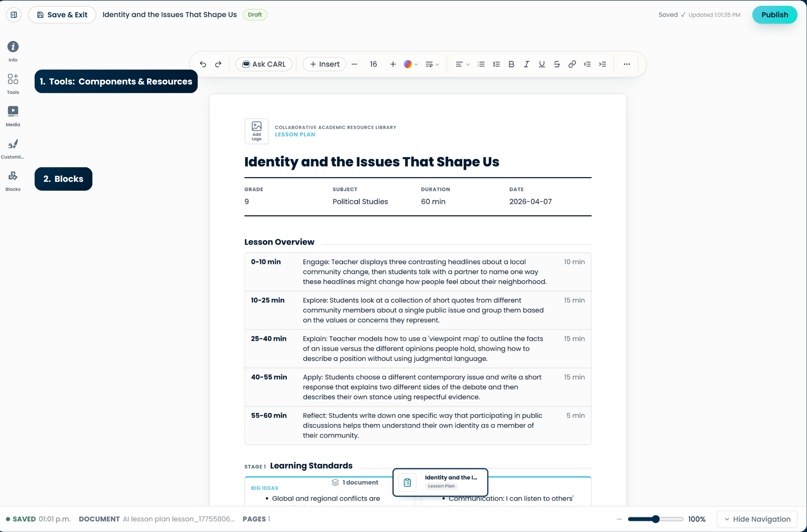Select the 10-25 min Explore row
Image resolution: width=807 pixels, height=532 pixels.
418,310
